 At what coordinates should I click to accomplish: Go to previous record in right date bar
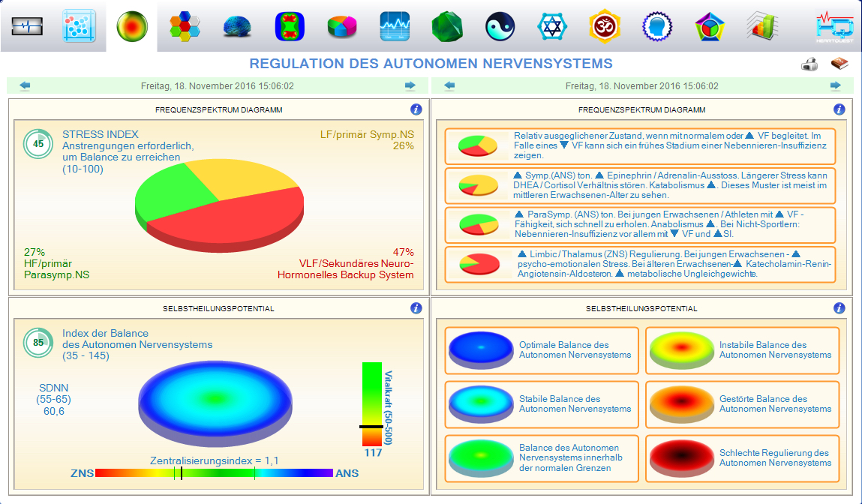[x=449, y=86]
